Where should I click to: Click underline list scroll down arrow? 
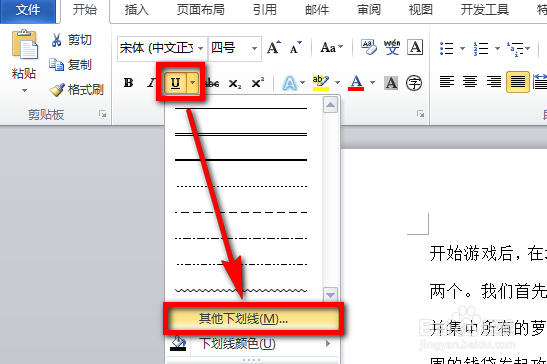pos(330,295)
